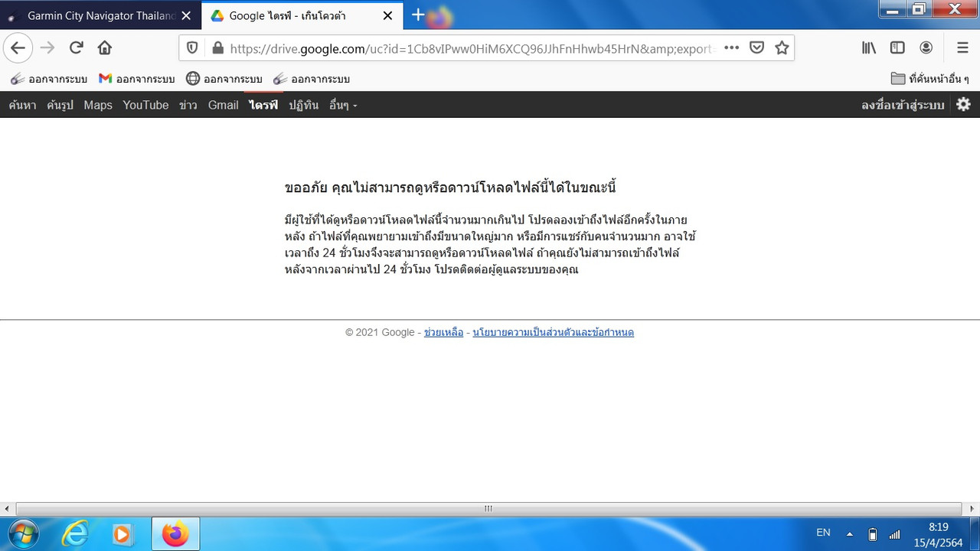
Task: Open the fourth ออกจากระบบ bookmark
Action: click(x=311, y=79)
